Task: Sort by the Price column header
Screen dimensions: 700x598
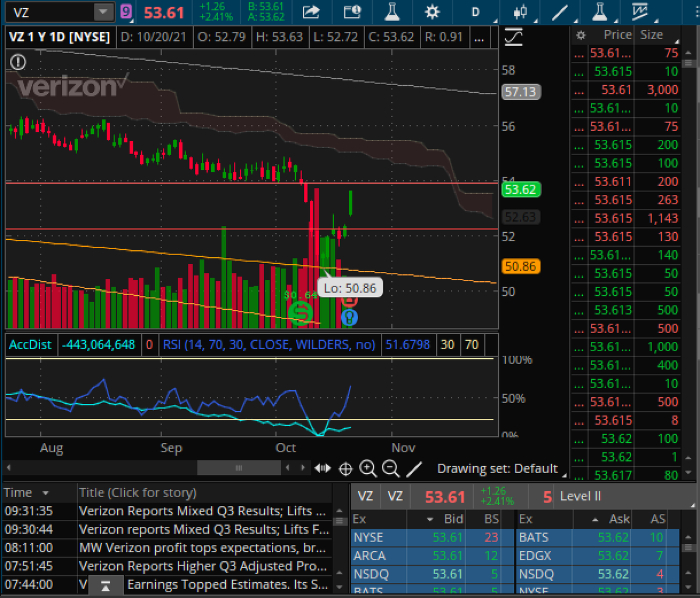Action: pyautogui.click(x=618, y=35)
